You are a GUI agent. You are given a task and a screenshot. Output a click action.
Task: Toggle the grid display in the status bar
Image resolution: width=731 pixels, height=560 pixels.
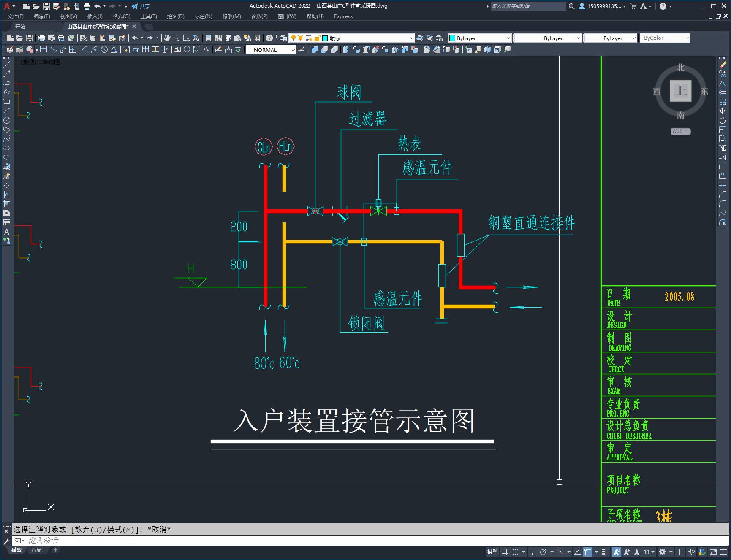[505, 552]
